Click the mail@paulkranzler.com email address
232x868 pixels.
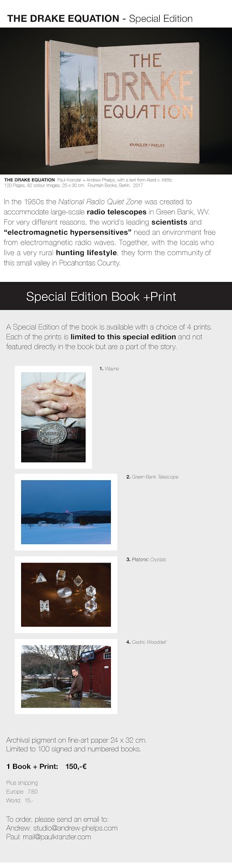coord(57,837)
